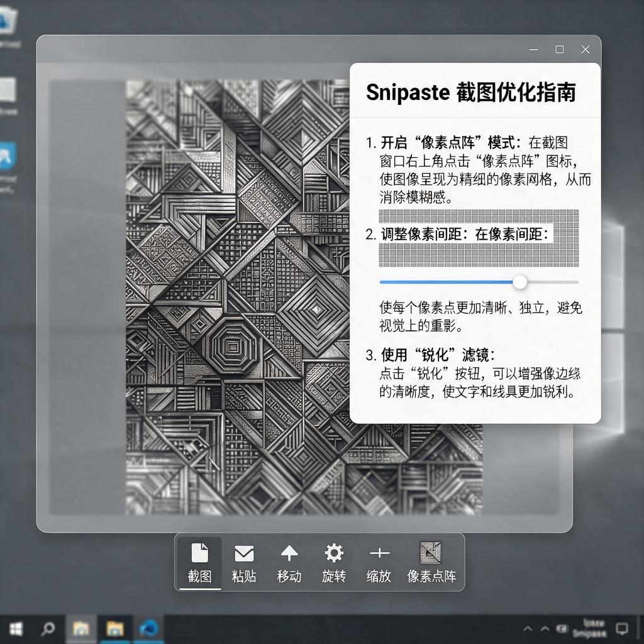
Task: Maximize the Snipaste window
Action: pyautogui.click(x=559, y=49)
